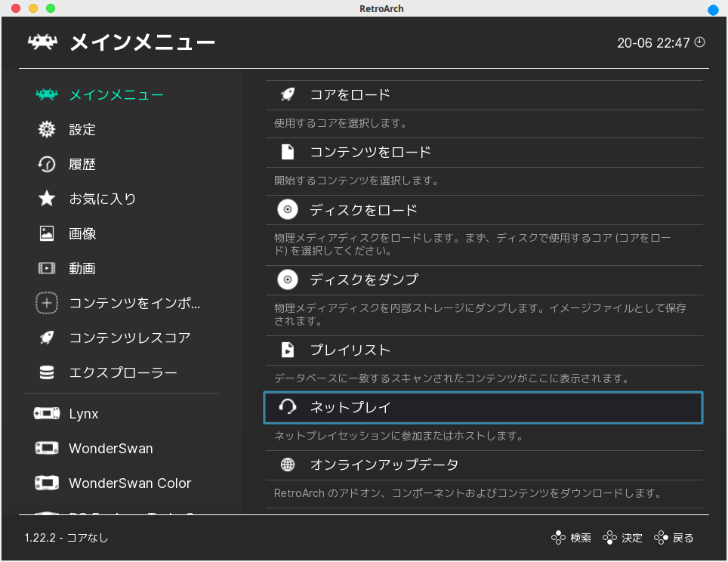The height and width of the screenshot is (562, 728).
Task: Click the 検索 label in footer
Action: tap(580, 538)
